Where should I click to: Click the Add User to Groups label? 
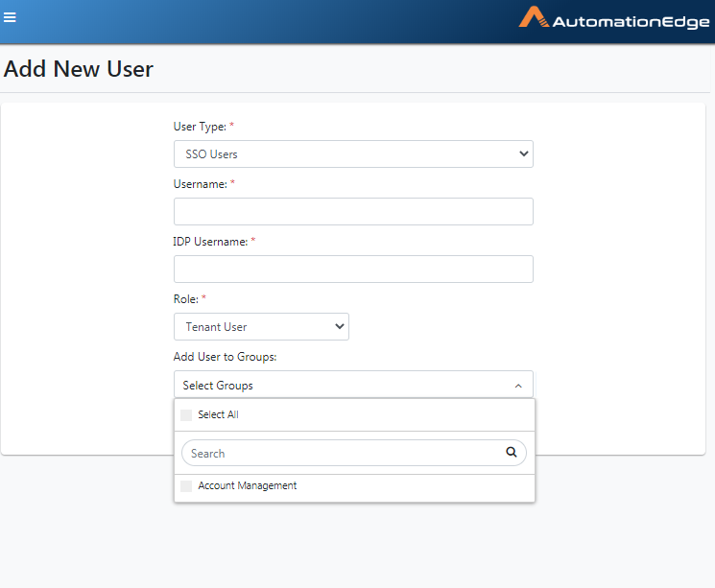click(225, 357)
